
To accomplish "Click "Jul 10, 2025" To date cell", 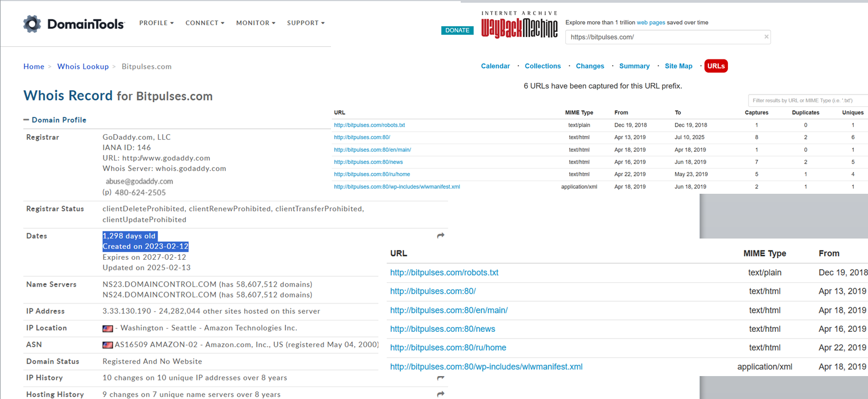I will (689, 138).
